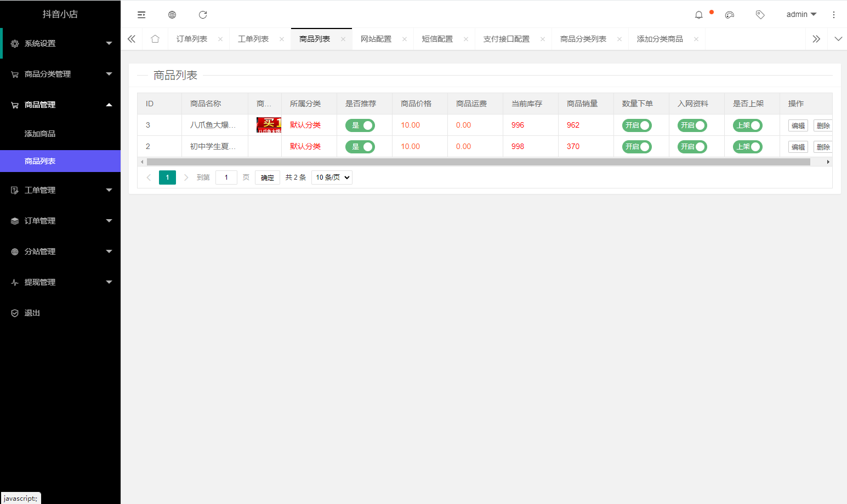Toggle 上架 switch for product ID 3
The height and width of the screenshot is (504, 847).
pos(747,125)
